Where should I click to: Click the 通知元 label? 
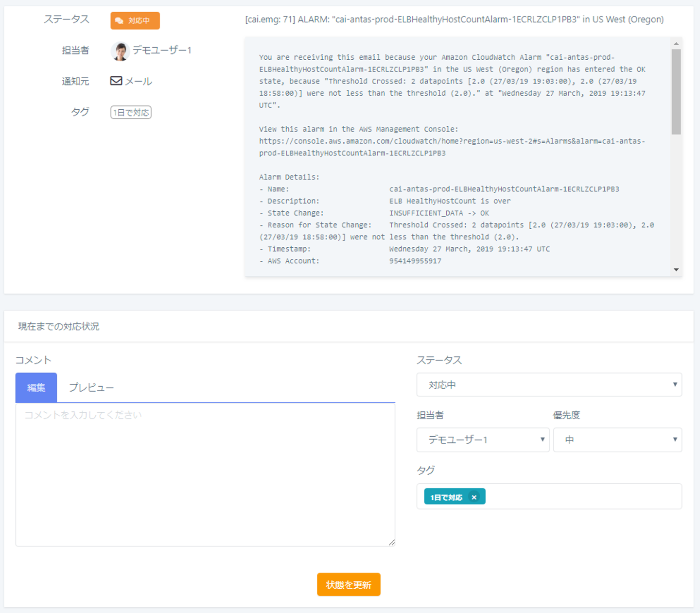(75, 81)
